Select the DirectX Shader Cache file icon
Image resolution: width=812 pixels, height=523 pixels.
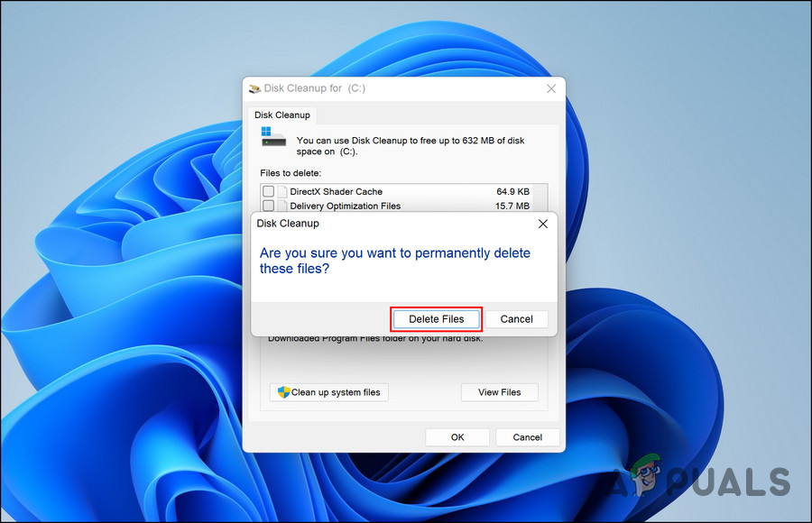coord(282,191)
